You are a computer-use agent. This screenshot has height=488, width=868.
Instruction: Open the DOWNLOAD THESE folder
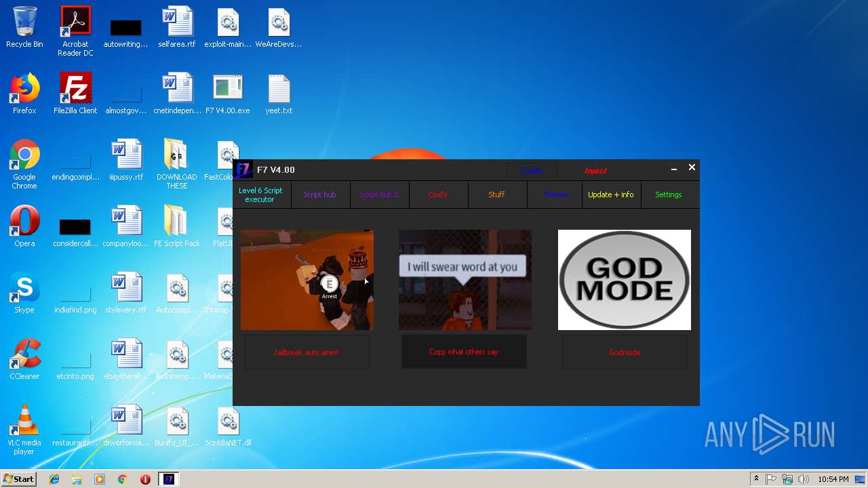pyautogui.click(x=177, y=164)
